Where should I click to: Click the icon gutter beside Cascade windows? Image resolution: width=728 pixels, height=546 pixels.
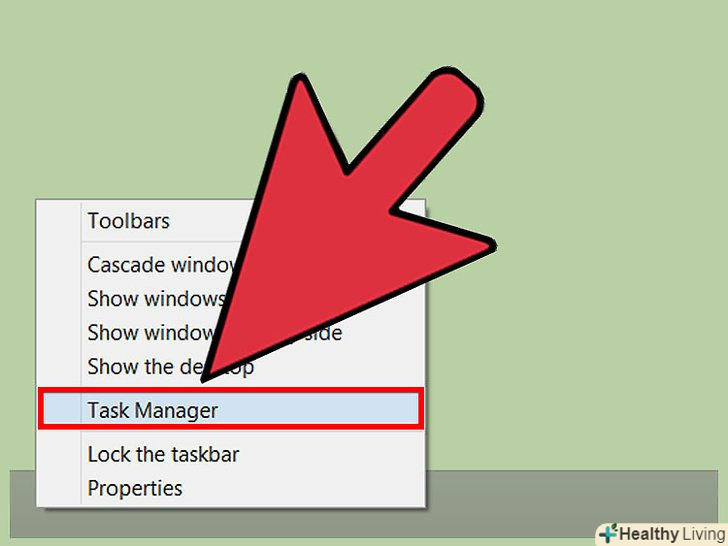pyautogui.click(x=59, y=265)
